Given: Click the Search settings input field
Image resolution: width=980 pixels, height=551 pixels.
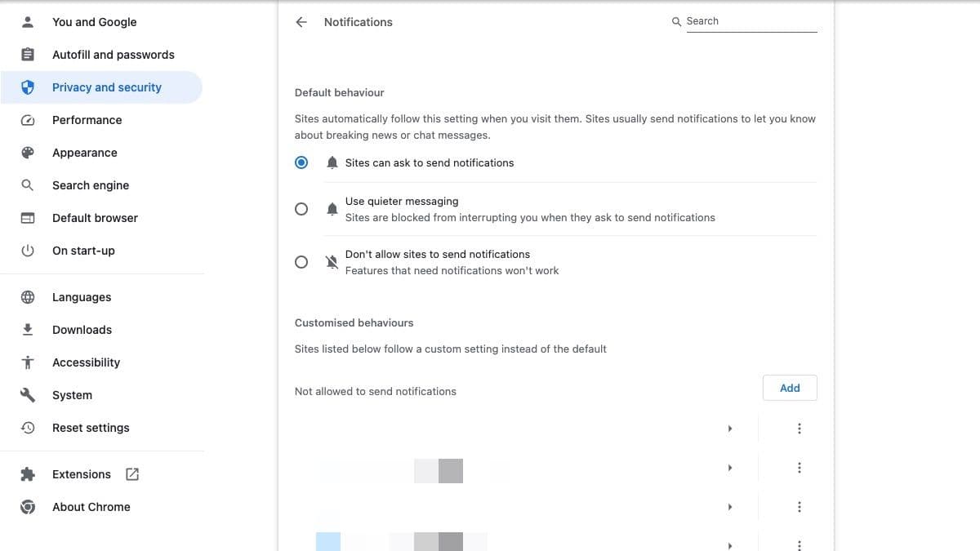Looking at the screenshot, I should click(x=750, y=21).
